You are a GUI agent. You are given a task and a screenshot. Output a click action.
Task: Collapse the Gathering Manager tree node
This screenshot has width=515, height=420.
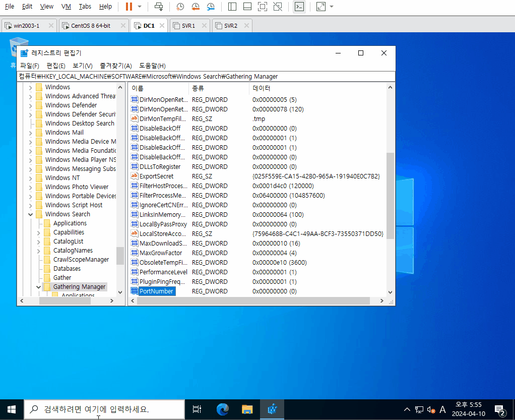coord(39,287)
